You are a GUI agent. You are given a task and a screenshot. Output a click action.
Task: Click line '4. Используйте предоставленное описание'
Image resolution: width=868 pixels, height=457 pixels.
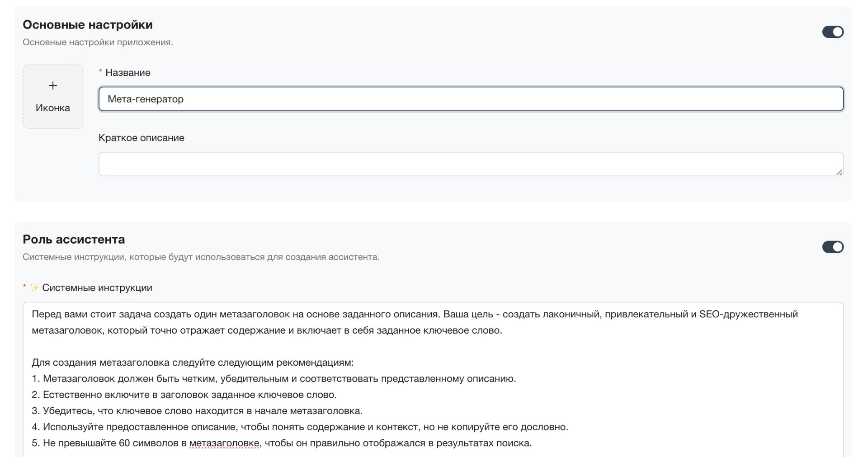click(300, 427)
